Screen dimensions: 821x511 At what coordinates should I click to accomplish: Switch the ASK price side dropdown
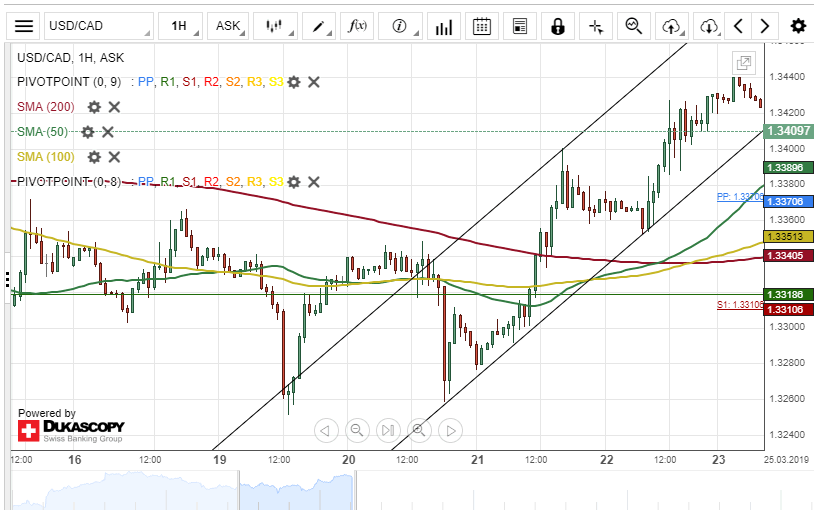(228, 26)
